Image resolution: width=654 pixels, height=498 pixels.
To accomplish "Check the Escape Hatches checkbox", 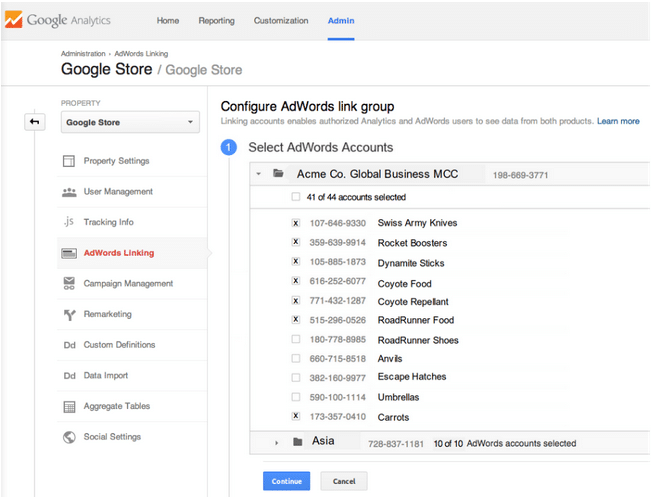I will coord(296,377).
